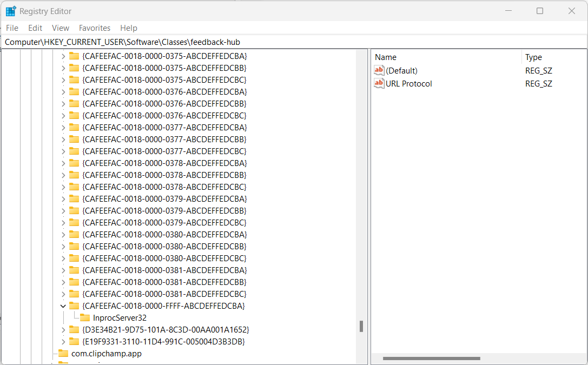Viewport: 588px width, 365px height.
Task: Expand {CAFEEFAC-0018-0000-0379-ABCDEFFEDCBB} key
Action: (x=63, y=211)
